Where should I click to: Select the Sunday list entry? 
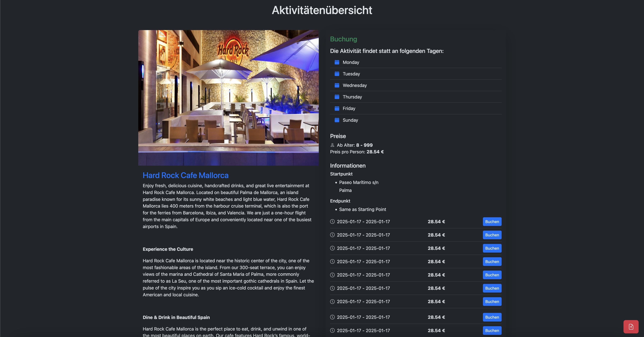[x=415, y=120]
